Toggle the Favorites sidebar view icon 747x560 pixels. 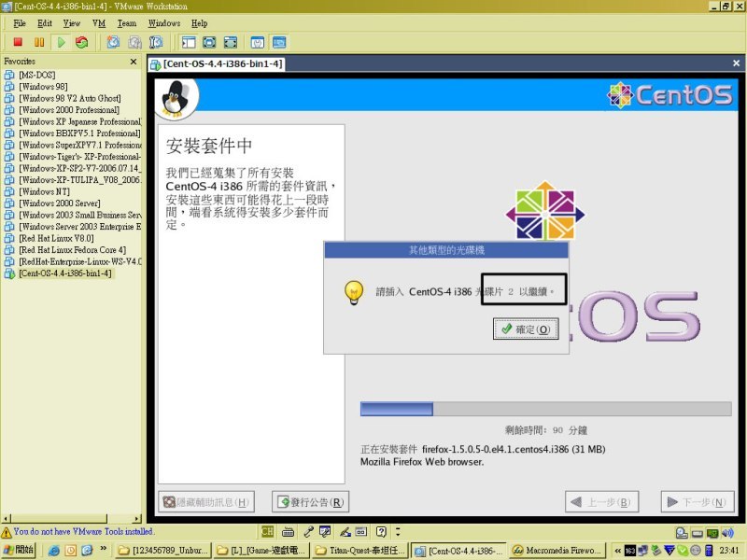click(x=189, y=42)
